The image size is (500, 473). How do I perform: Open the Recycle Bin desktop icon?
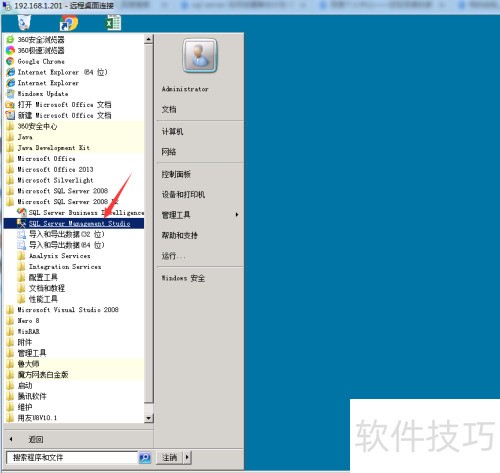tap(24, 23)
